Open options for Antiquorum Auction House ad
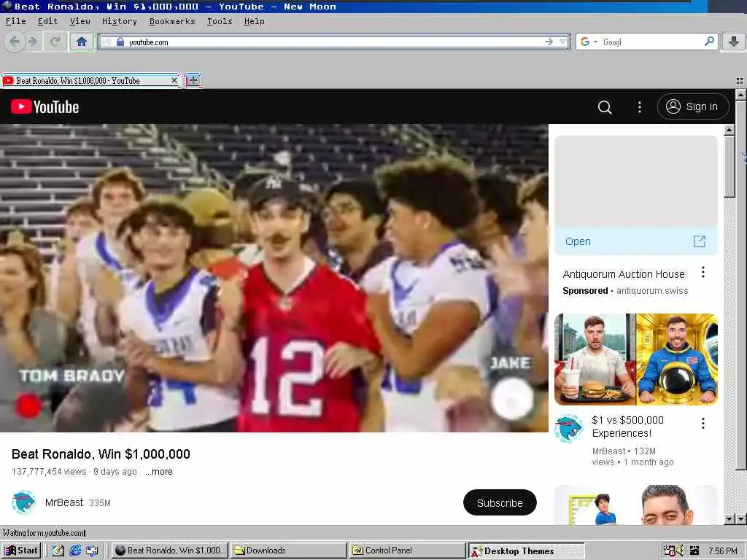This screenshot has width=747, height=560. coord(703,273)
